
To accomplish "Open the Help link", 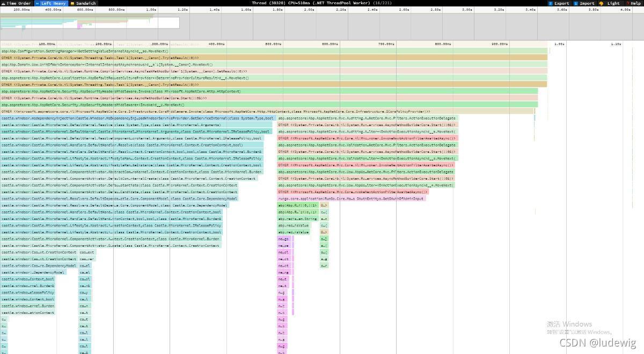I will 633,3.
